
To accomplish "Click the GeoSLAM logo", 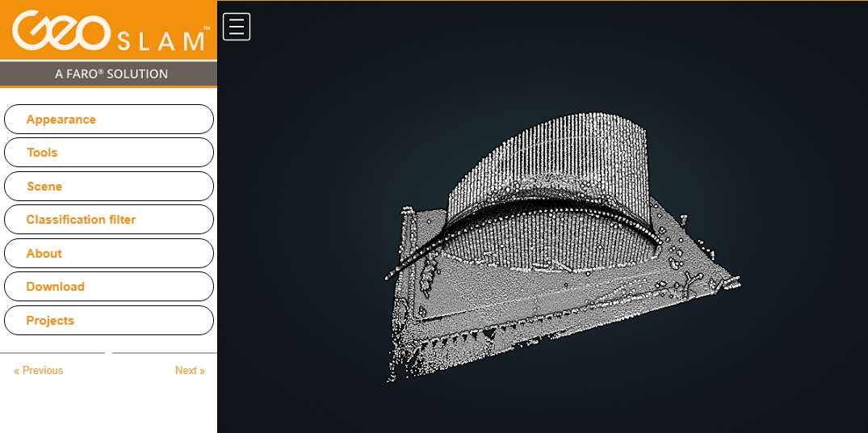I will [108, 32].
